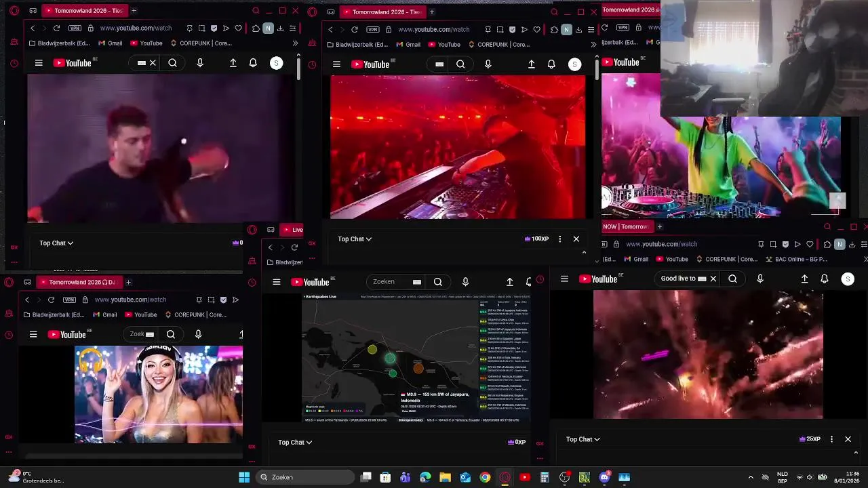Take a snapshot in top-left window toolbar
Viewport: 868px width, 488px height.
click(x=202, y=28)
